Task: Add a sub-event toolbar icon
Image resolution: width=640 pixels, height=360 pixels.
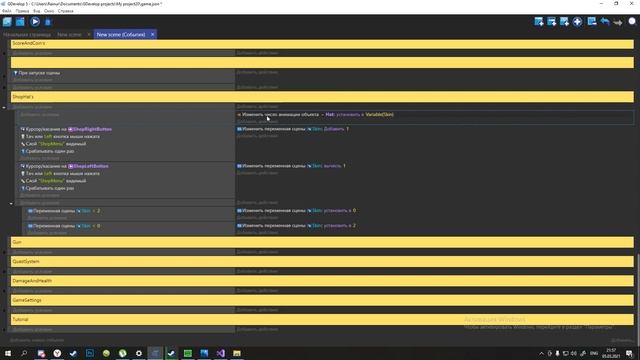Action: (x=551, y=22)
